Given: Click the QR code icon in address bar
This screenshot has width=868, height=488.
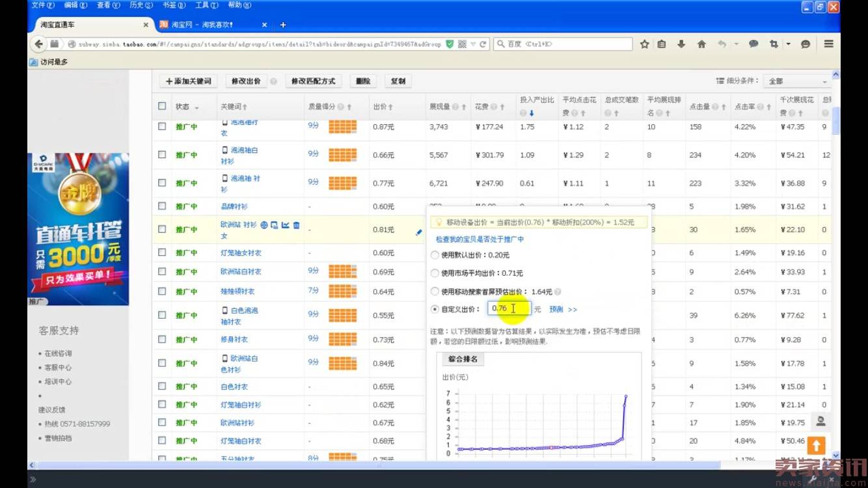Looking at the screenshot, I should click(x=463, y=44).
